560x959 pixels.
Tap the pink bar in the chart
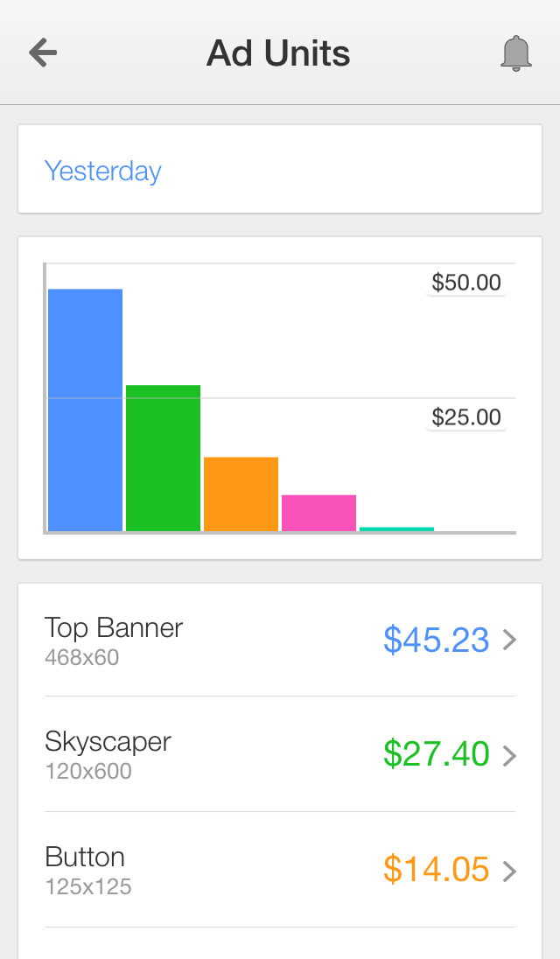pos(318,513)
